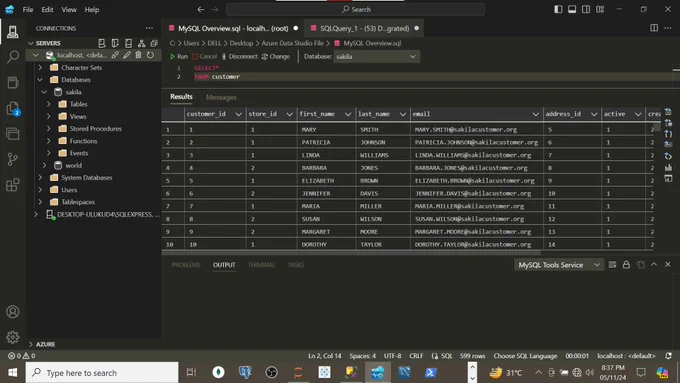
Task: Open the email column filter arrow
Action: coord(536,114)
